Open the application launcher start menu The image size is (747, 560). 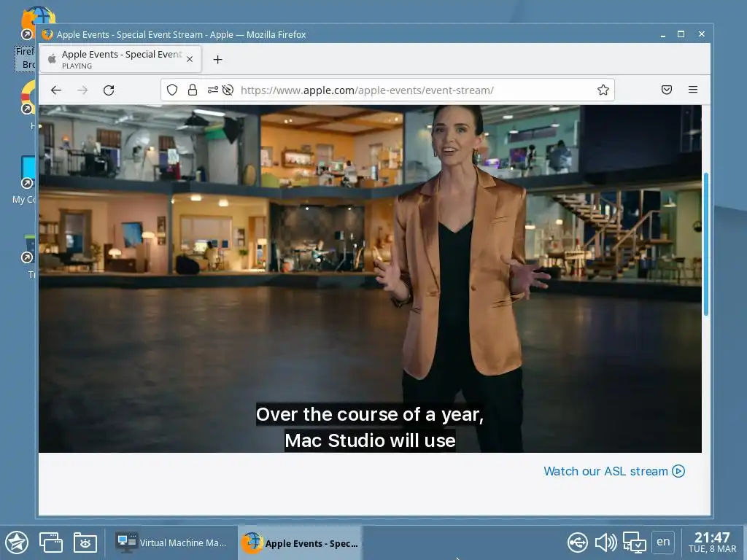click(17, 542)
